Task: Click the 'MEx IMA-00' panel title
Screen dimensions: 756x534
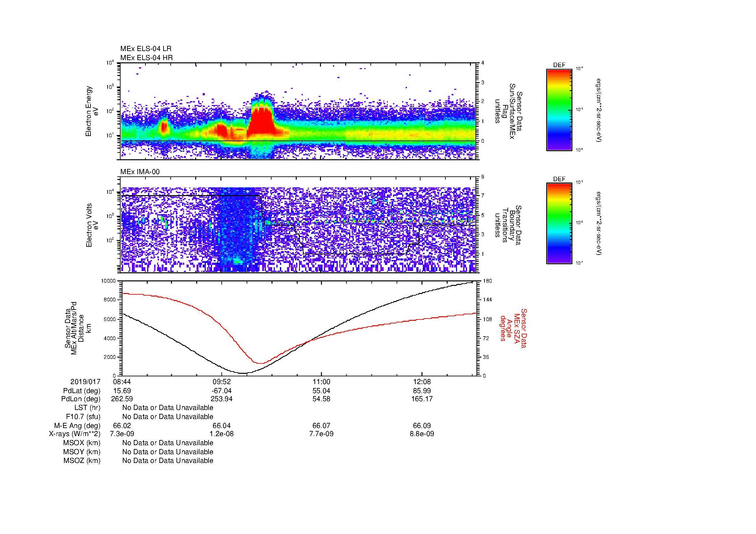Action: pos(140,172)
